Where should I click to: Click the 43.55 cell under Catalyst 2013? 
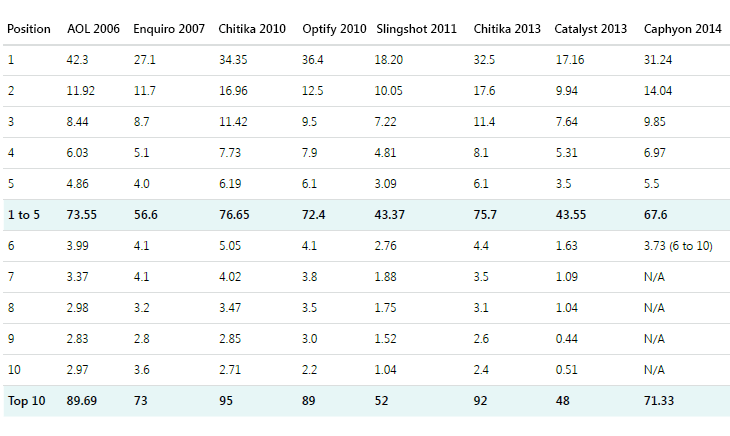click(x=570, y=215)
